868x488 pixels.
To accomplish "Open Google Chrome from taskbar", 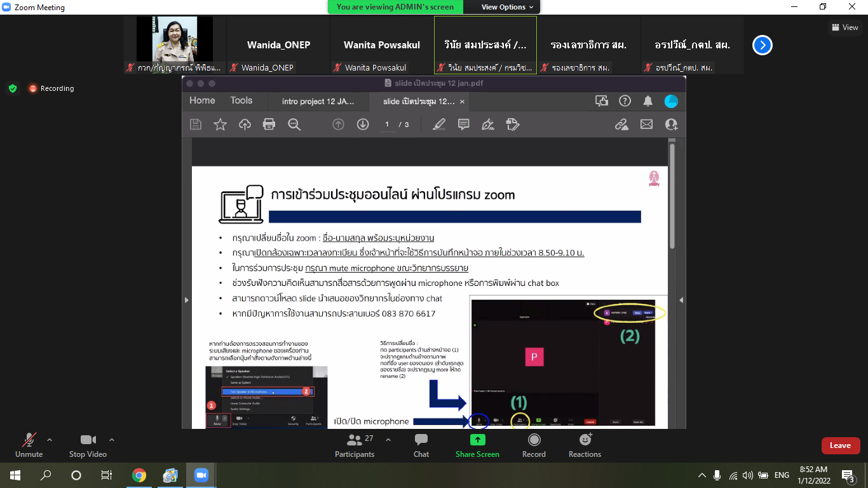I will point(139,475).
